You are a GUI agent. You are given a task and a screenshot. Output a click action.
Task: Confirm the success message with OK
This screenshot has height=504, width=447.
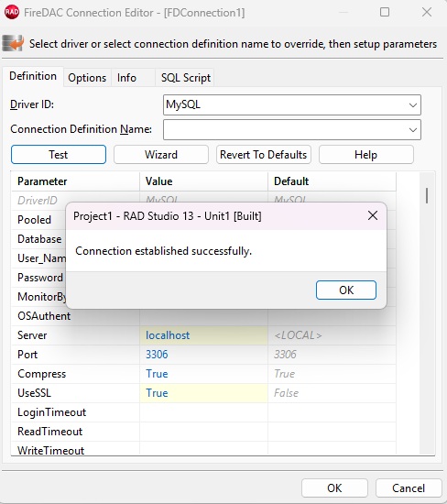tap(345, 290)
